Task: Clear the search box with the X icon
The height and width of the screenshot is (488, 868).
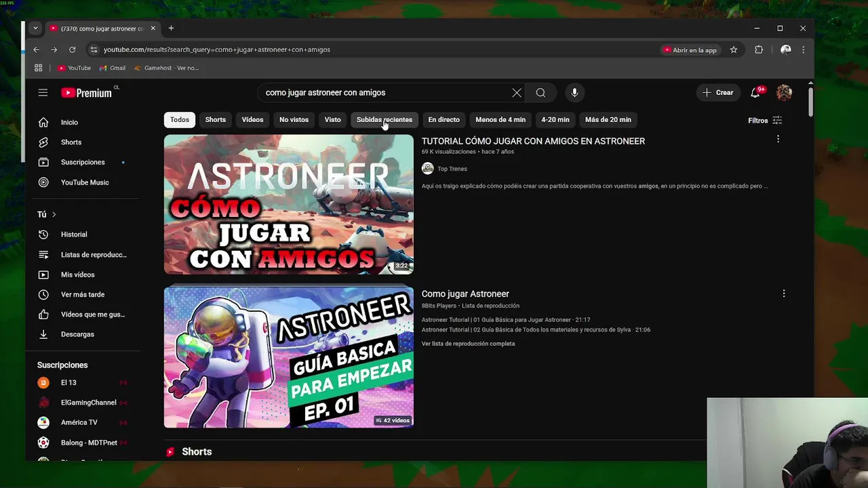Action: tap(517, 93)
